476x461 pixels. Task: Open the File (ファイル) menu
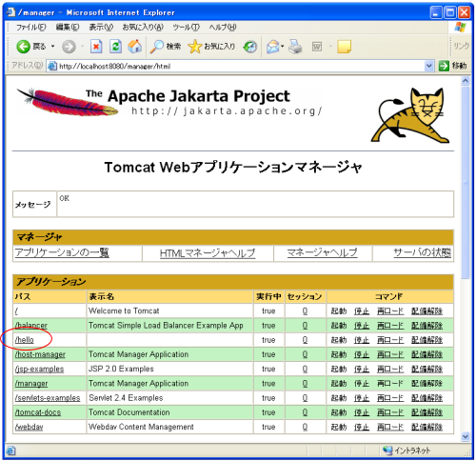pos(31,28)
